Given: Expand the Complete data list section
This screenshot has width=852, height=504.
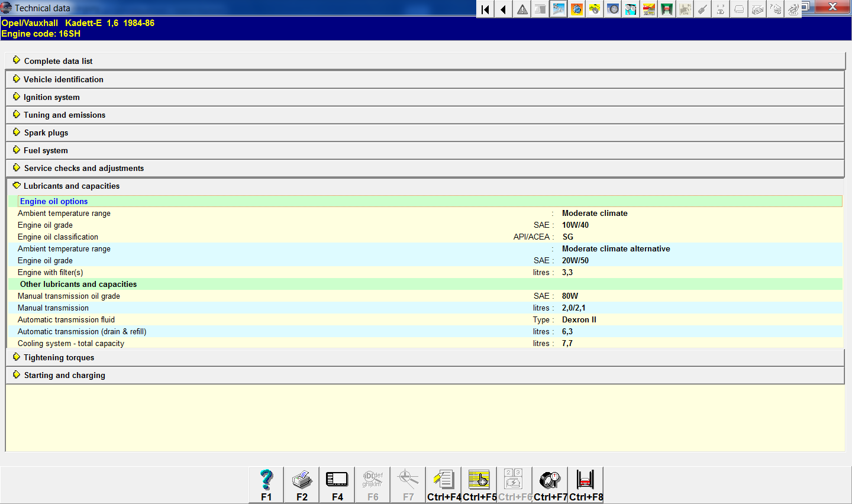Looking at the screenshot, I should click(x=58, y=61).
